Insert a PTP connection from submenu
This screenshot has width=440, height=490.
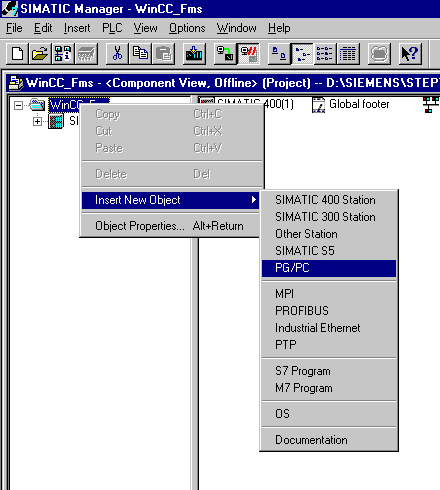click(x=329, y=345)
